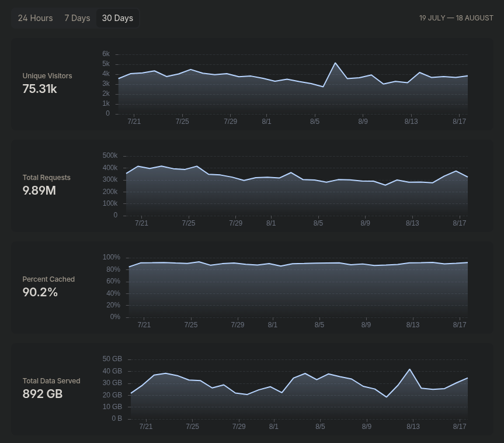
Task: Click the 6k label in Unique Visitors chart
Action: click(106, 54)
